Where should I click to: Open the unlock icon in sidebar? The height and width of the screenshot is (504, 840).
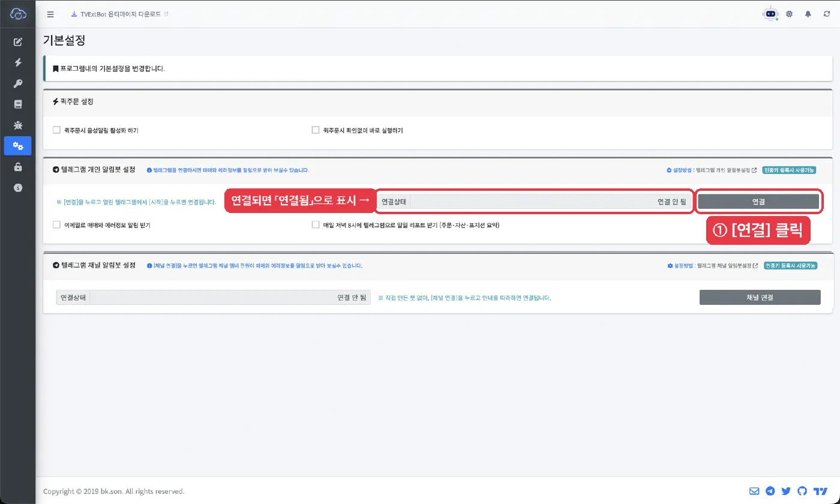pyautogui.click(x=18, y=167)
